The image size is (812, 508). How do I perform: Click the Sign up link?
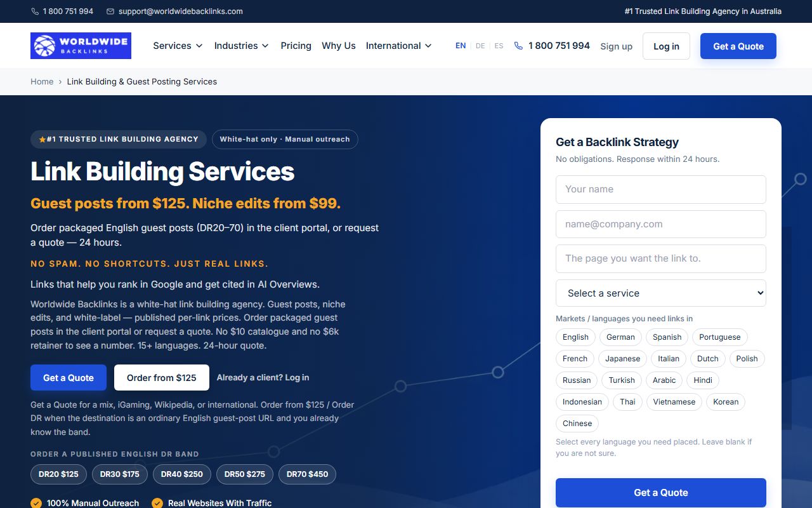click(x=616, y=46)
